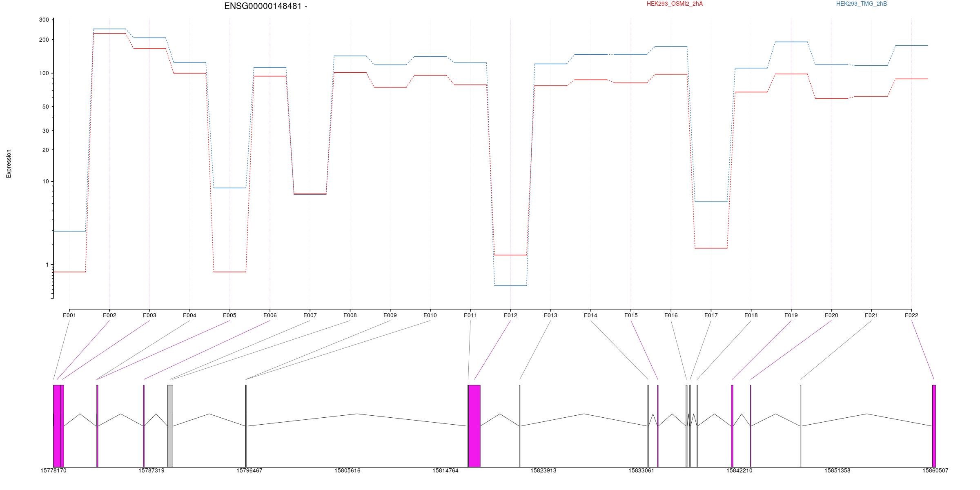Click the Expression y-axis label
This screenshot has height=490, width=980.
point(9,164)
